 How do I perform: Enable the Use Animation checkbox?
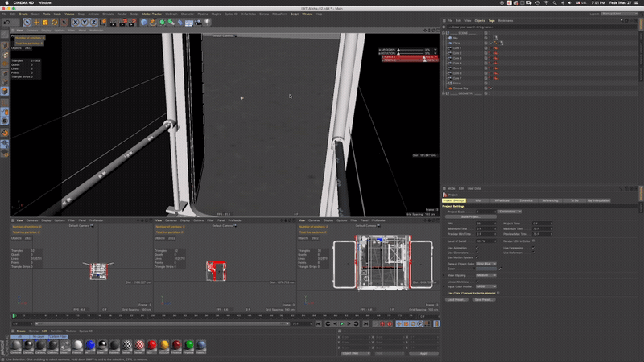(x=477, y=247)
